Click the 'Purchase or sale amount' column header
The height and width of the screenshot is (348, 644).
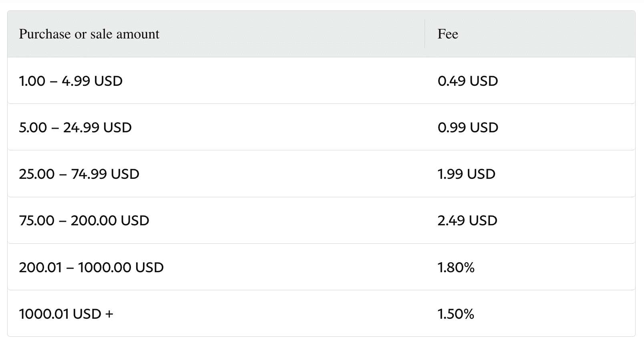pyautogui.click(x=216, y=34)
